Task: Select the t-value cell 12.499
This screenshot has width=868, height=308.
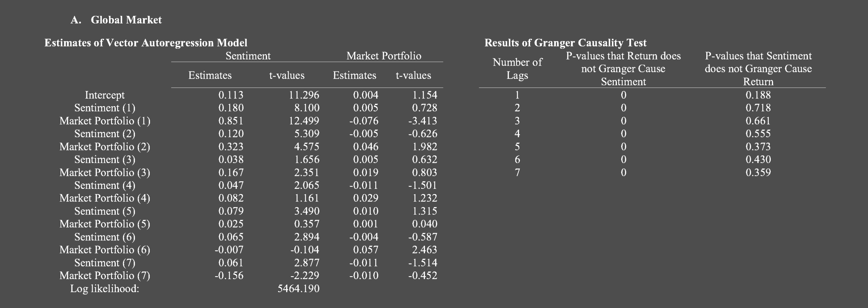Action: [x=304, y=121]
